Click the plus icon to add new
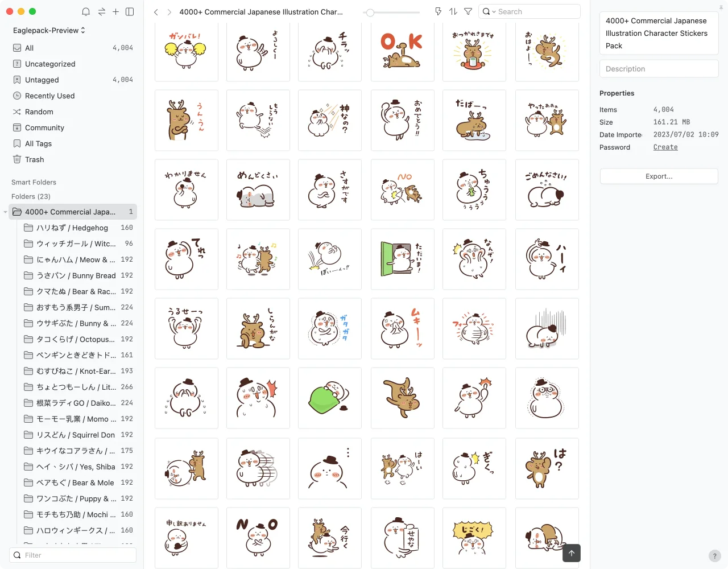The image size is (728, 569). [115, 11]
